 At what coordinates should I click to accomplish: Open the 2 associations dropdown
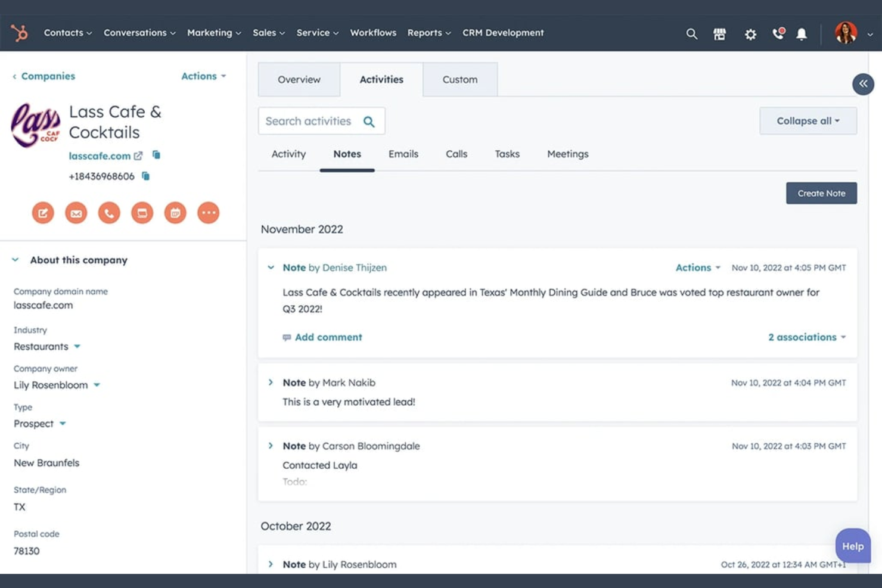[807, 337]
